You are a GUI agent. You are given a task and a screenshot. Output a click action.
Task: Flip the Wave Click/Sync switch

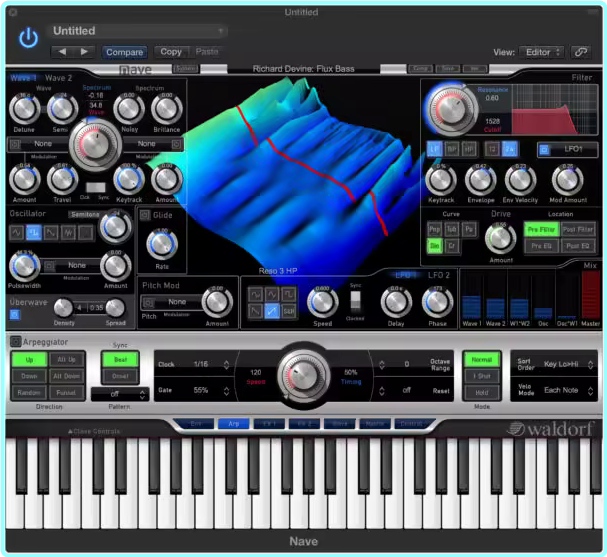click(96, 187)
